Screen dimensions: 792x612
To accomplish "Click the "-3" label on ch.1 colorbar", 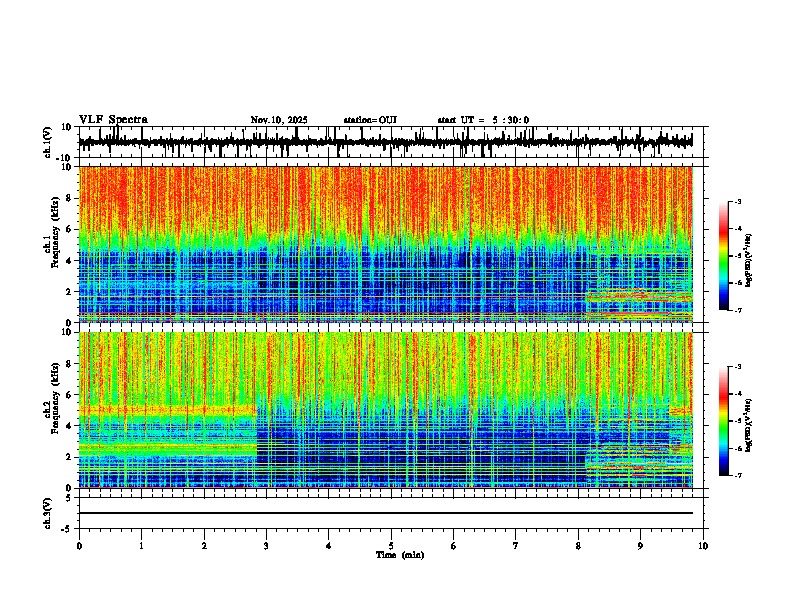I will 738,201.
